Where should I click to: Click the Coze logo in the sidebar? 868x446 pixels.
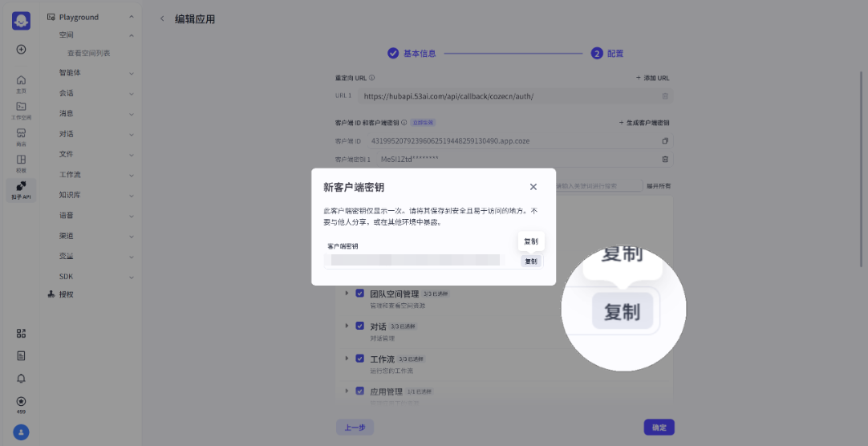point(21,21)
